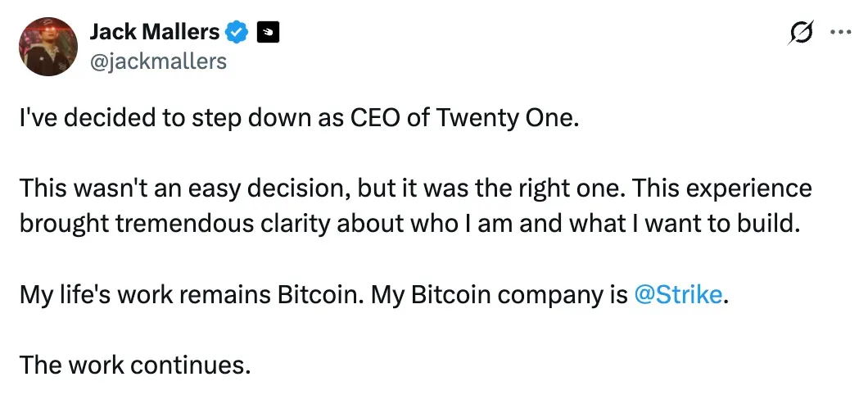Open the Grok explain-post icon
The image size is (868, 395).
[801, 33]
